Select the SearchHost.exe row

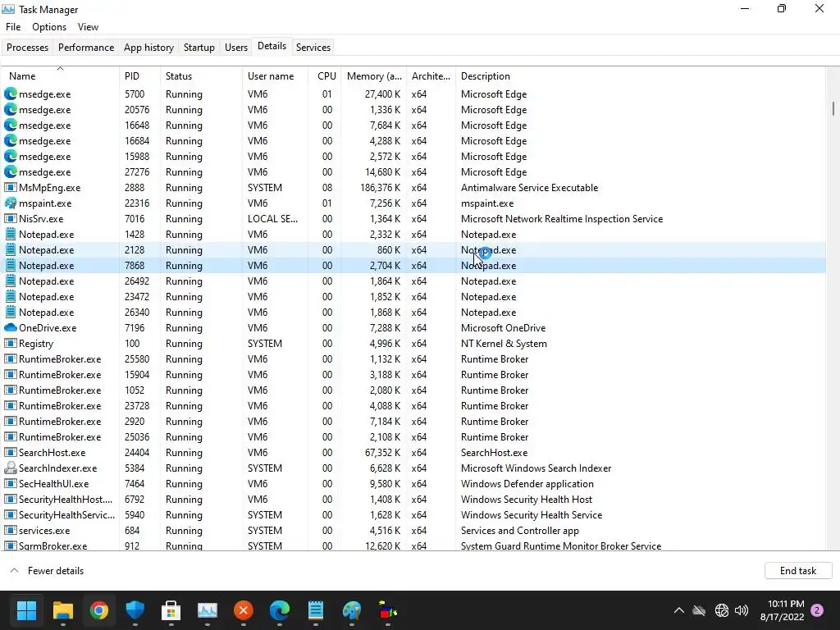tap(413, 452)
